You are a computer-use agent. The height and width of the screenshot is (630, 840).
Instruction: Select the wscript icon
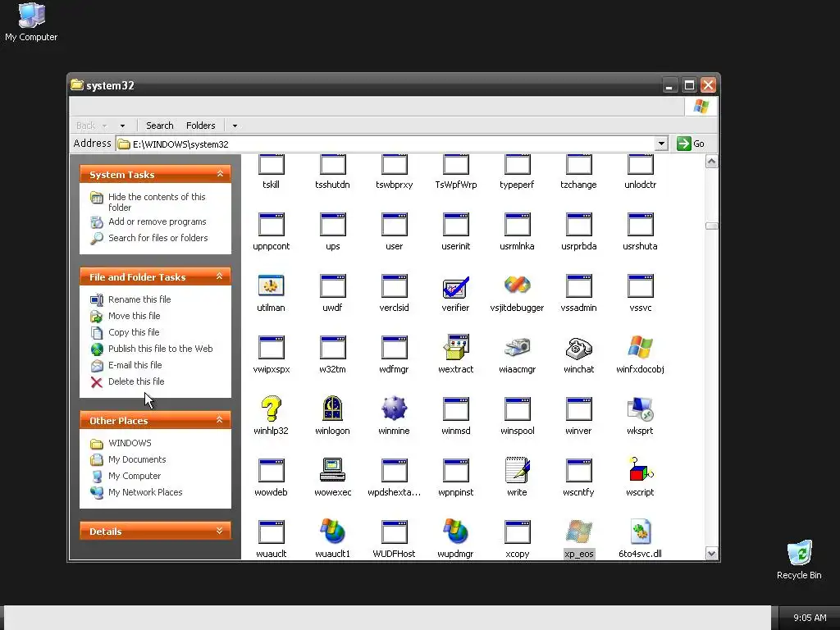[640, 470]
